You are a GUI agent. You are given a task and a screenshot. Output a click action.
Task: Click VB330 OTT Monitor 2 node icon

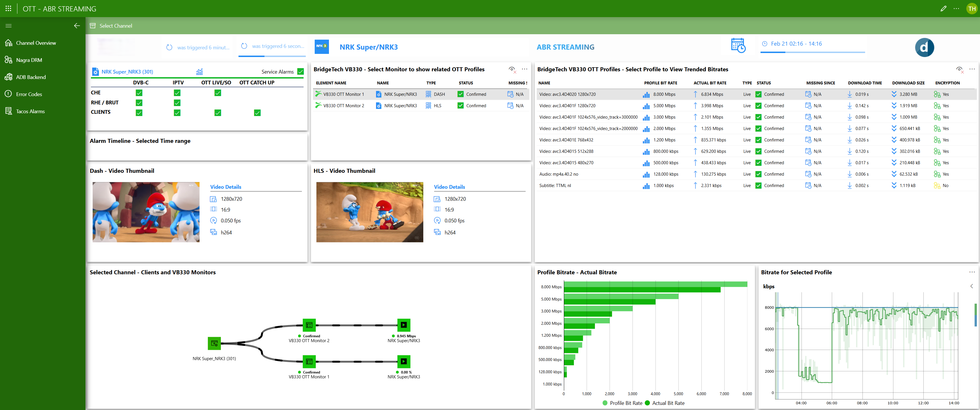pyautogui.click(x=309, y=325)
